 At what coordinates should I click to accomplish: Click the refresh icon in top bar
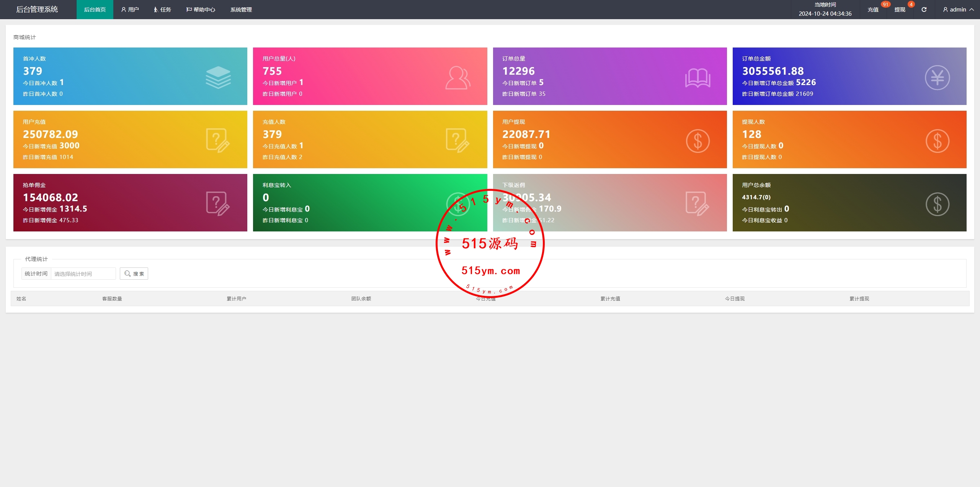click(924, 10)
